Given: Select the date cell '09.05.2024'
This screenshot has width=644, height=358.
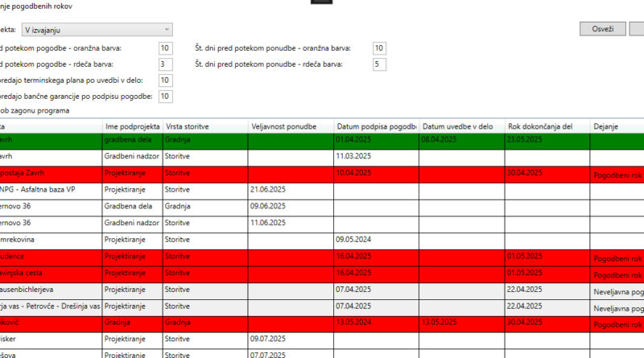Looking at the screenshot, I should [x=376, y=241].
